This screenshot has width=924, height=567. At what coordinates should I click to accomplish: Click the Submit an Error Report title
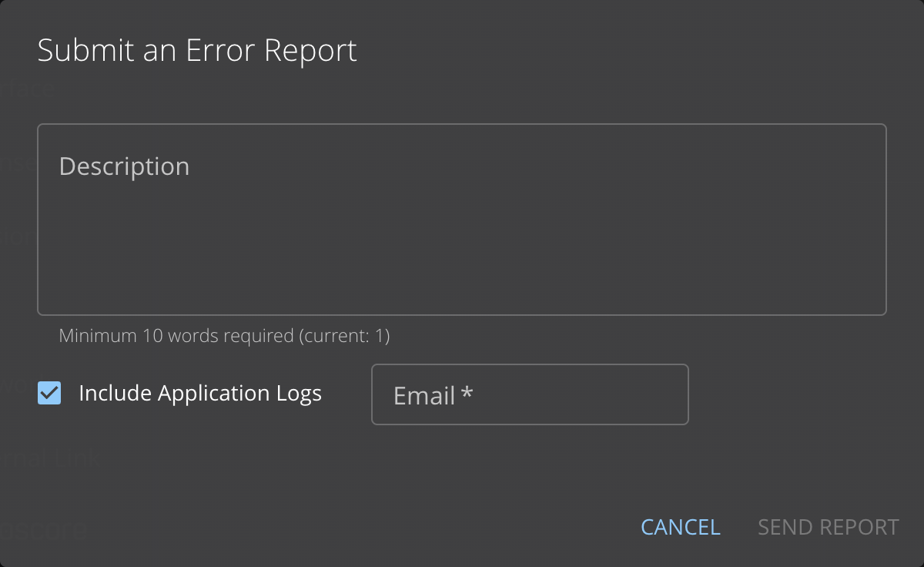[197, 51]
